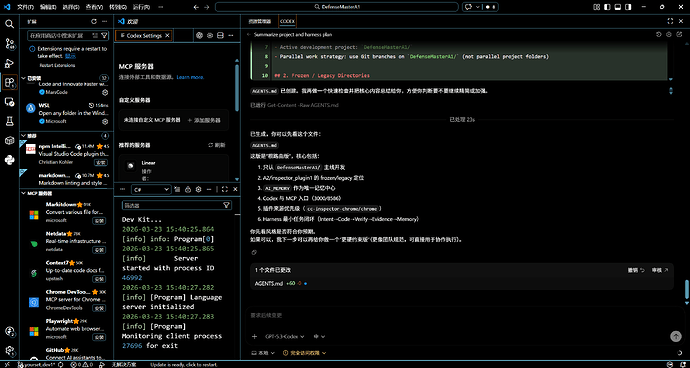Install the Playwright MCP server
The height and width of the screenshot is (368, 690).
99,337
